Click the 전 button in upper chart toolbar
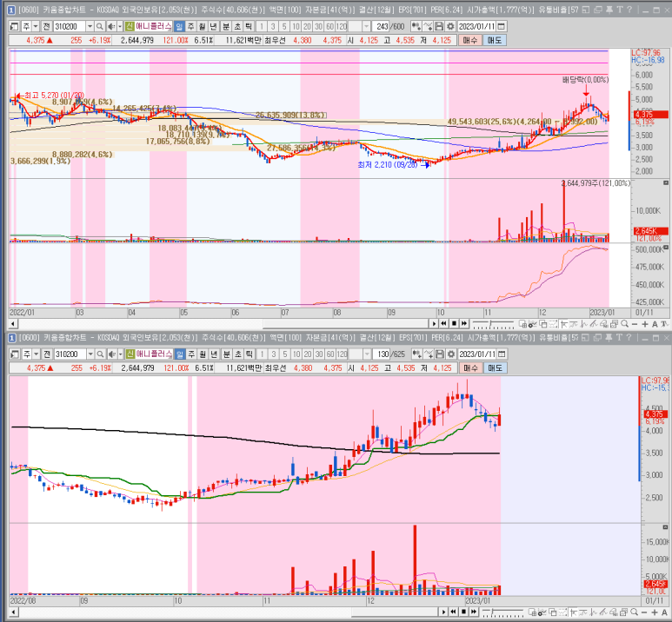The height and width of the screenshot is (622, 672). pyautogui.click(x=46, y=27)
